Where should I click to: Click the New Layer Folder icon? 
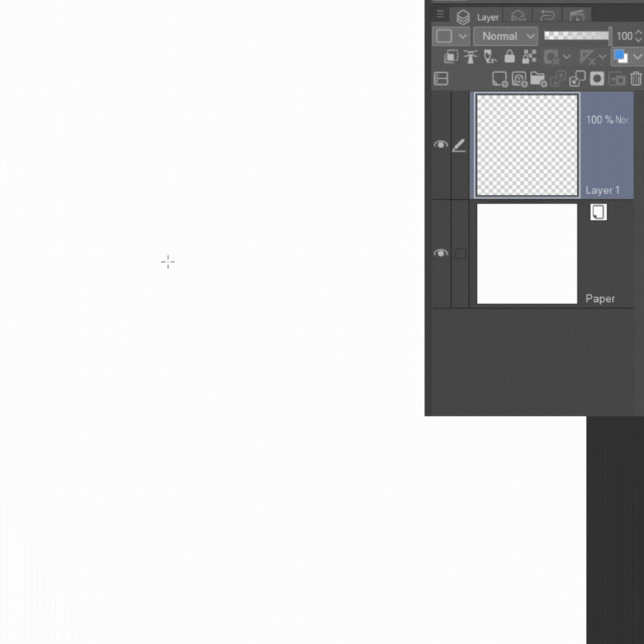(538, 79)
